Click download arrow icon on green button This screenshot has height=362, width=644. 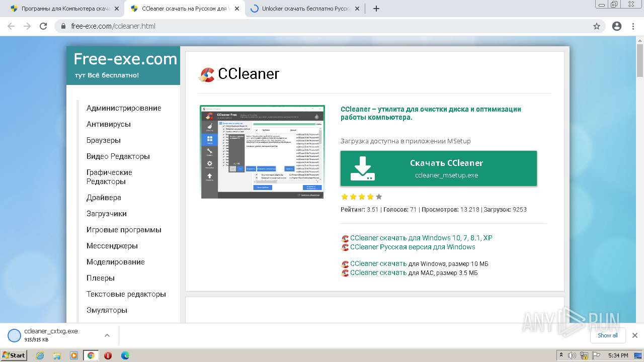[363, 168]
